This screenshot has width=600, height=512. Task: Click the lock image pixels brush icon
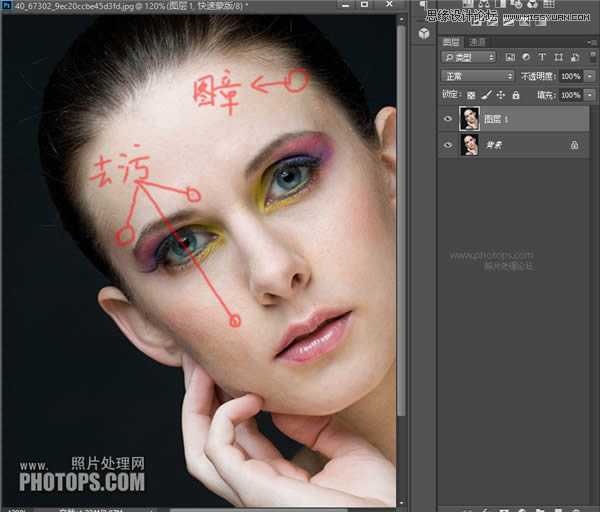[486, 95]
